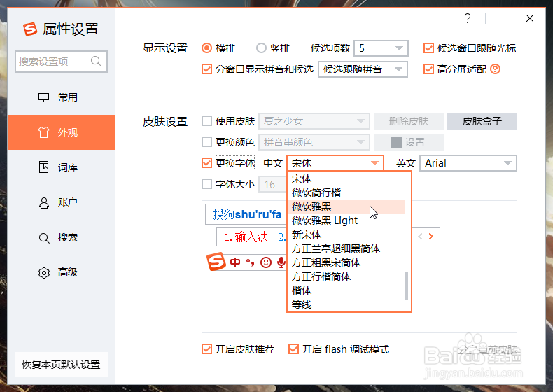Open the 拼音串颜色 dropdown
Screen dimensions: 553x392
pos(314,142)
